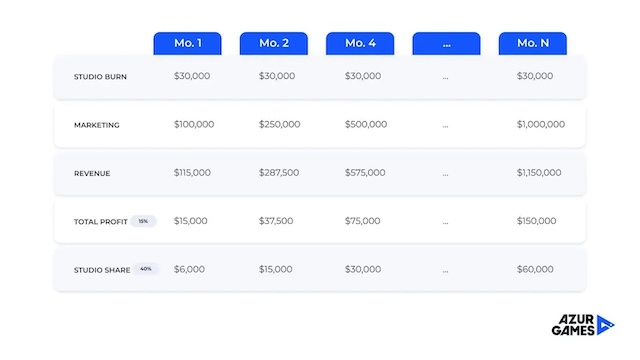640x360 pixels.
Task: Click the $1,000,000 marketing value
Action: tap(541, 124)
